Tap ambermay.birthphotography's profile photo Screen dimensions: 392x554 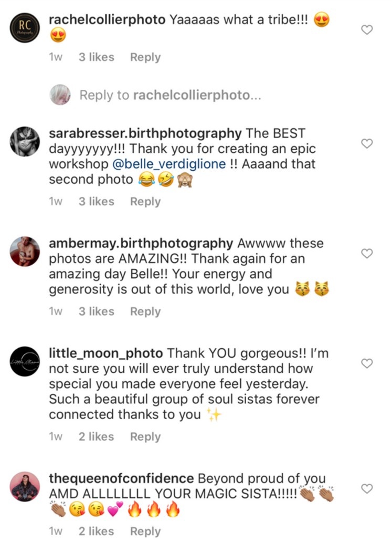25,252
